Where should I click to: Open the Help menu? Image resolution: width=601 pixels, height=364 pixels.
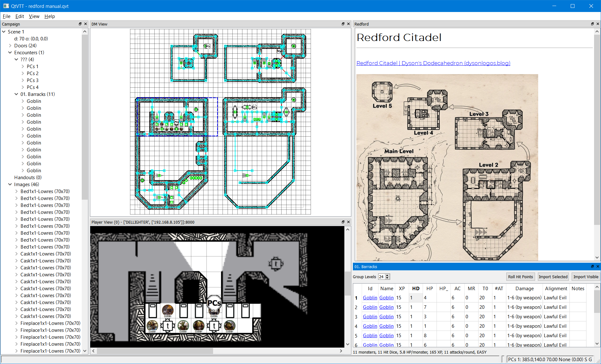(x=50, y=16)
